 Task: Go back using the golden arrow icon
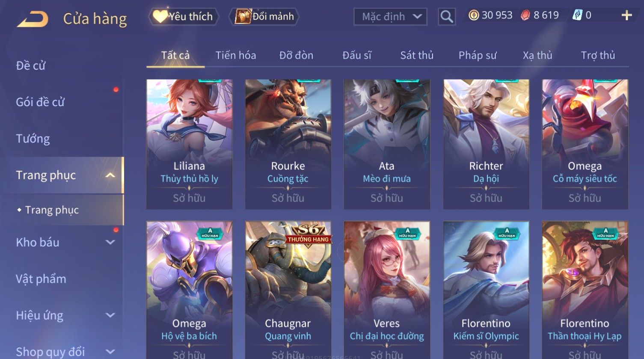(x=33, y=19)
